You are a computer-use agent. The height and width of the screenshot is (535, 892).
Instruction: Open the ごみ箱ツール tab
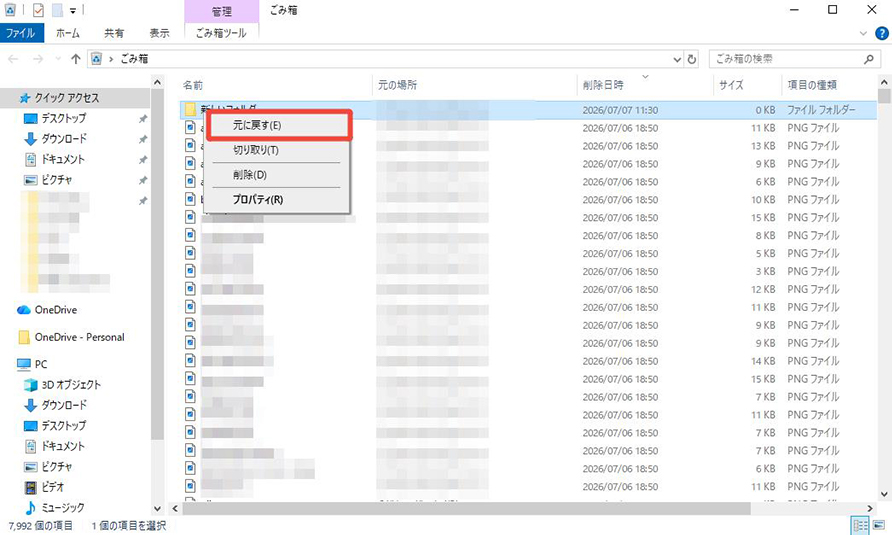221,33
